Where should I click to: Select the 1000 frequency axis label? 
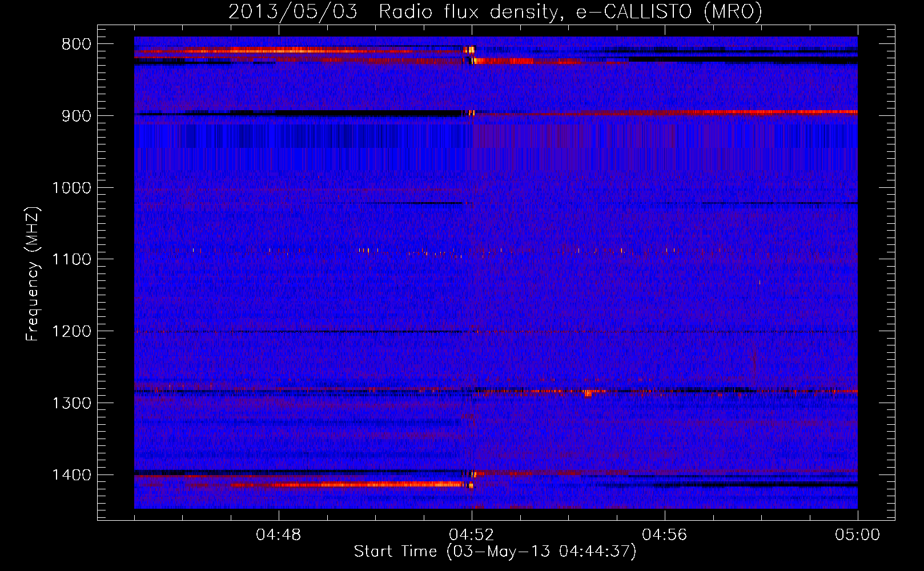(x=71, y=188)
